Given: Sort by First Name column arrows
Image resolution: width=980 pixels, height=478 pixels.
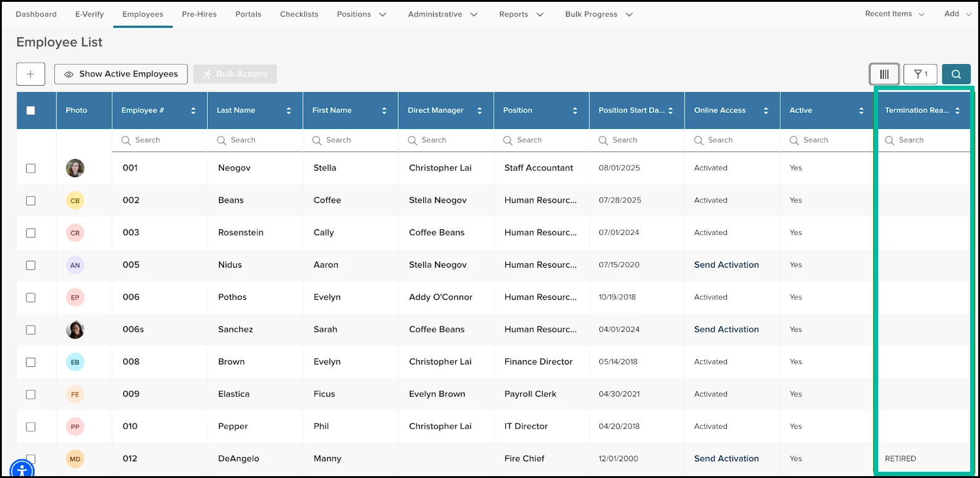Looking at the screenshot, I should 384,110.
